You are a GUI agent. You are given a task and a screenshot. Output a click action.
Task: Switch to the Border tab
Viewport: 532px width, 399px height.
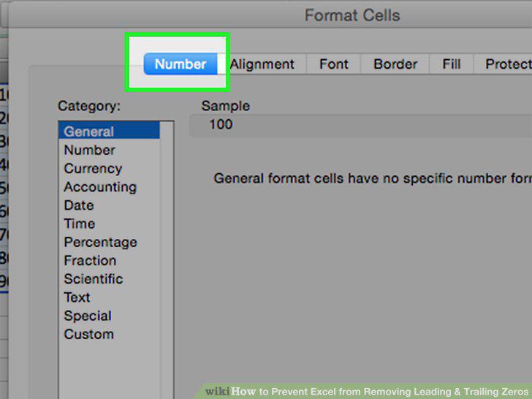(395, 64)
